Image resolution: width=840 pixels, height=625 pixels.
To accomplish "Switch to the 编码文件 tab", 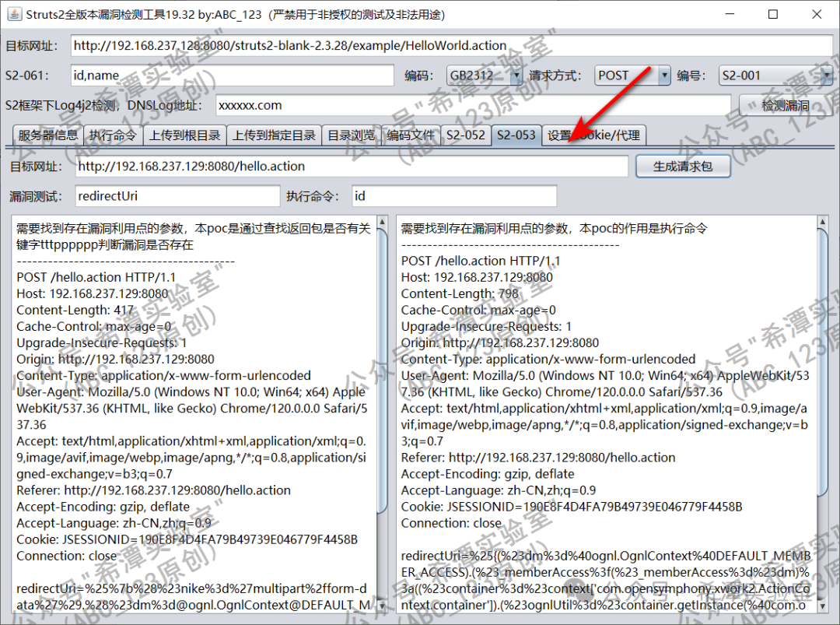I will 411,135.
